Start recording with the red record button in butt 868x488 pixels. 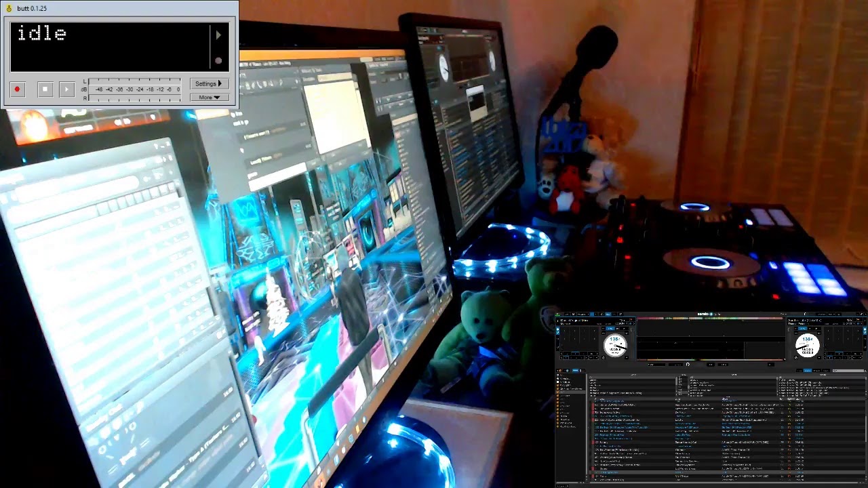pos(18,89)
